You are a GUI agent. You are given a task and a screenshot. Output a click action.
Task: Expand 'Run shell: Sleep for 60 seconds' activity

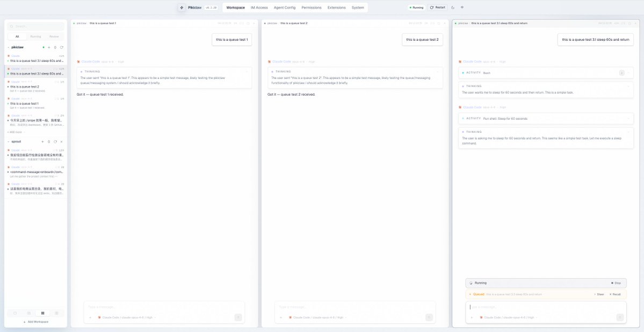pyautogui.click(x=546, y=118)
